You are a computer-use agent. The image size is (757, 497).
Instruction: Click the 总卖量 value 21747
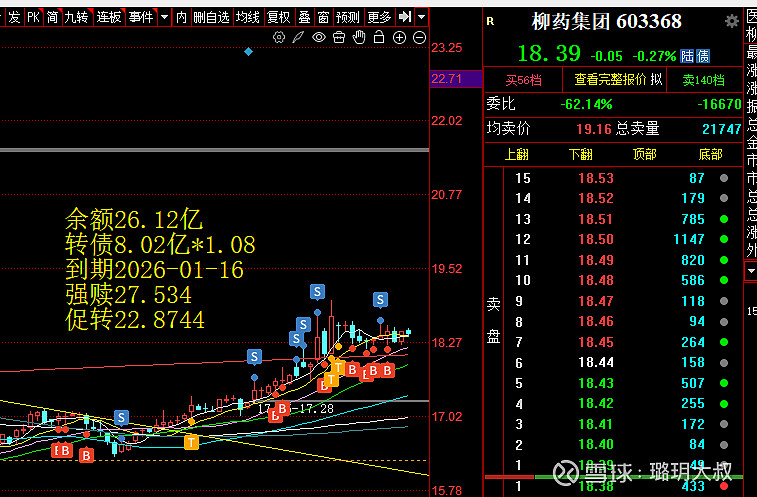tap(722, 129)
